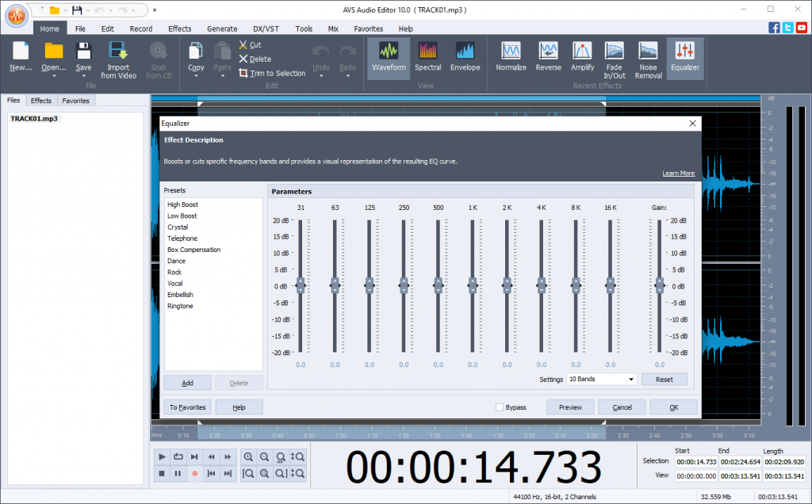Enable the Bypass checkbox in the Equalizer
The width and height of the screenshot is (812, 504).
pos(500,407)
